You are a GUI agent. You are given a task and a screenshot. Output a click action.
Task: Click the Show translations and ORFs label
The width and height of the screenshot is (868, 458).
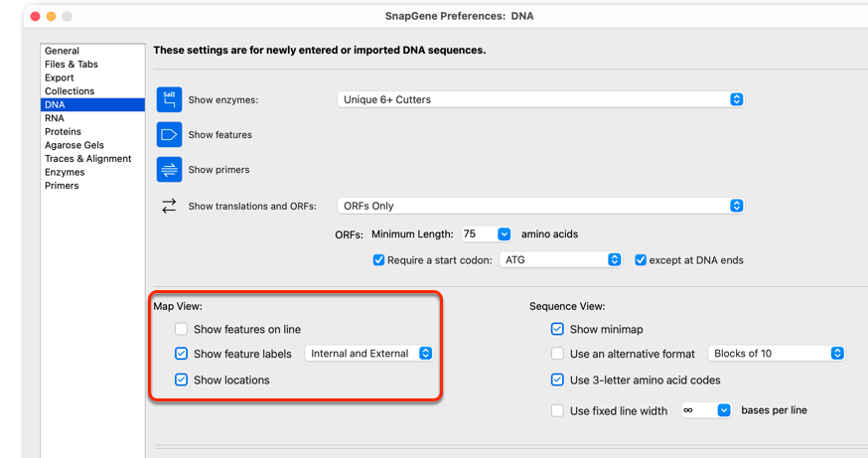(252, 206)
